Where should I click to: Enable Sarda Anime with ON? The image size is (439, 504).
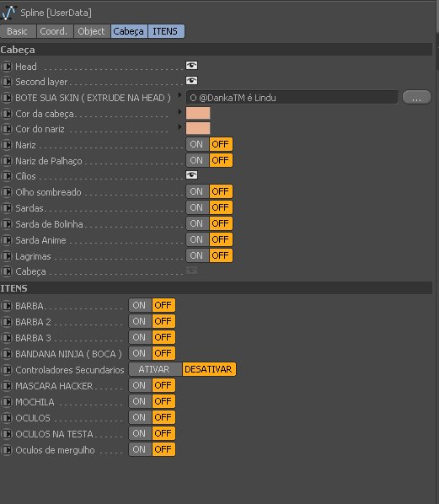click(197, 239)
